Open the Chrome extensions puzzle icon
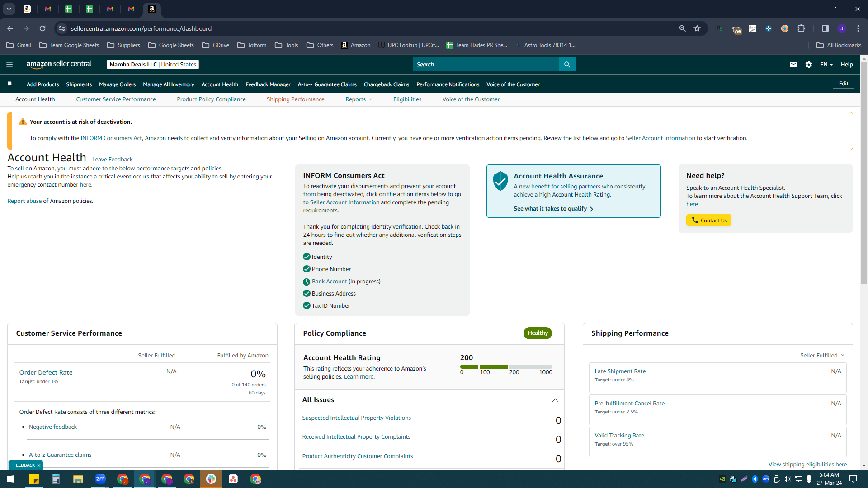 (x=801, y=28)
